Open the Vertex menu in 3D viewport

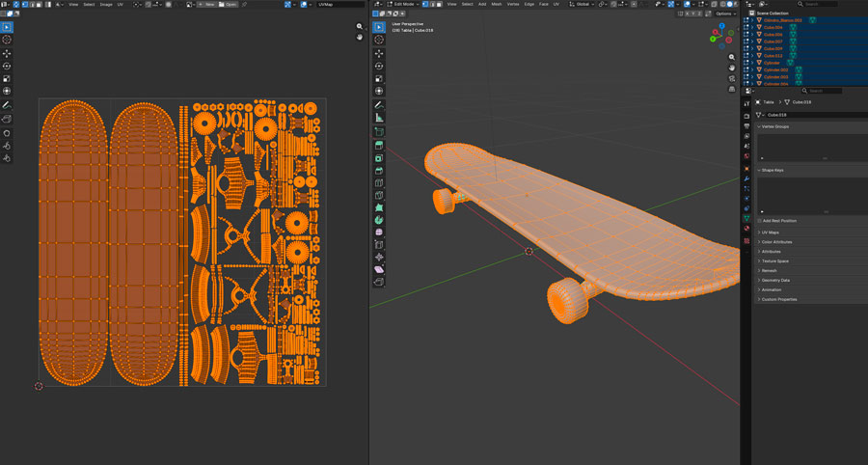click(x=513, y=4)
